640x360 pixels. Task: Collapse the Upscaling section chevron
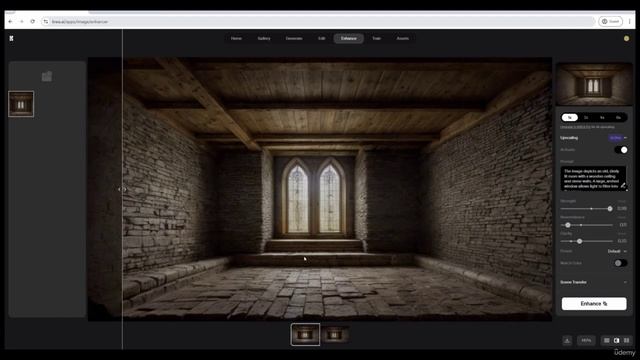pos(626,138)
